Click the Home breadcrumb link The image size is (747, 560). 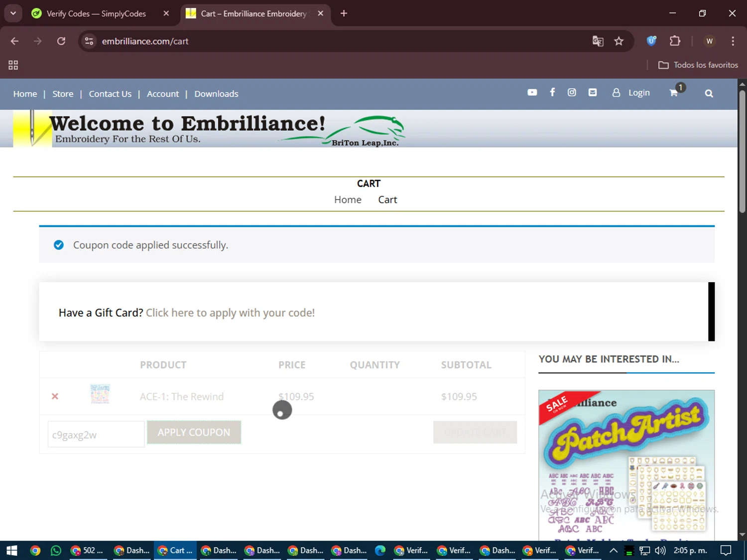[348, 200]
